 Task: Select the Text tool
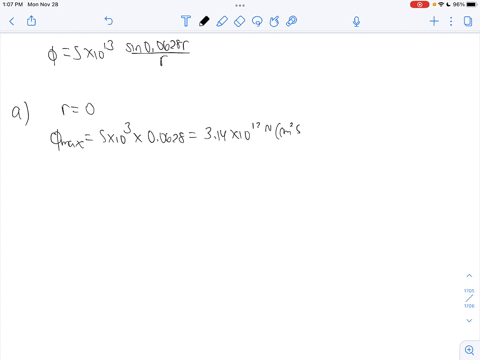(186, 21)
